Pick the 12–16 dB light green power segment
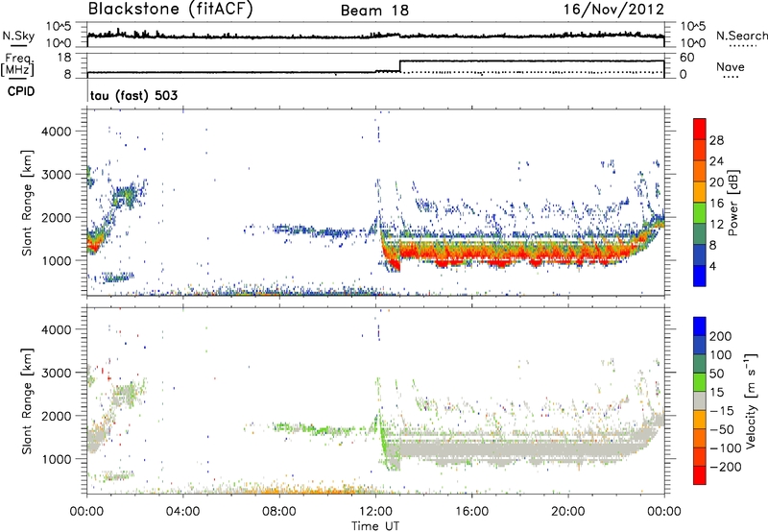Image resolution: width=768 pixels, height=532 pixels. (x=700, y=212)
